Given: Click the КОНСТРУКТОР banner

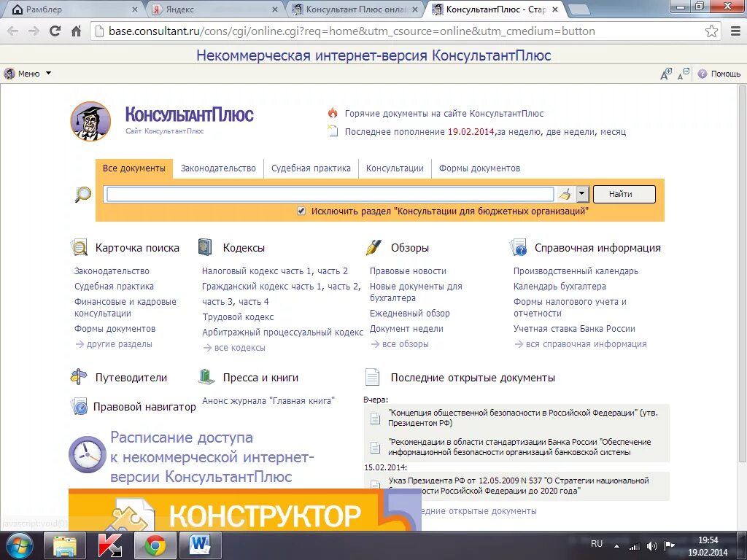Looking at the screenshot, I should coord(244,510).
